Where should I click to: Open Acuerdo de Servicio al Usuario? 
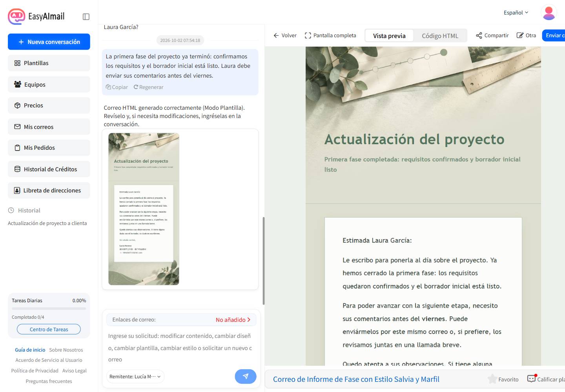[49, 360]
